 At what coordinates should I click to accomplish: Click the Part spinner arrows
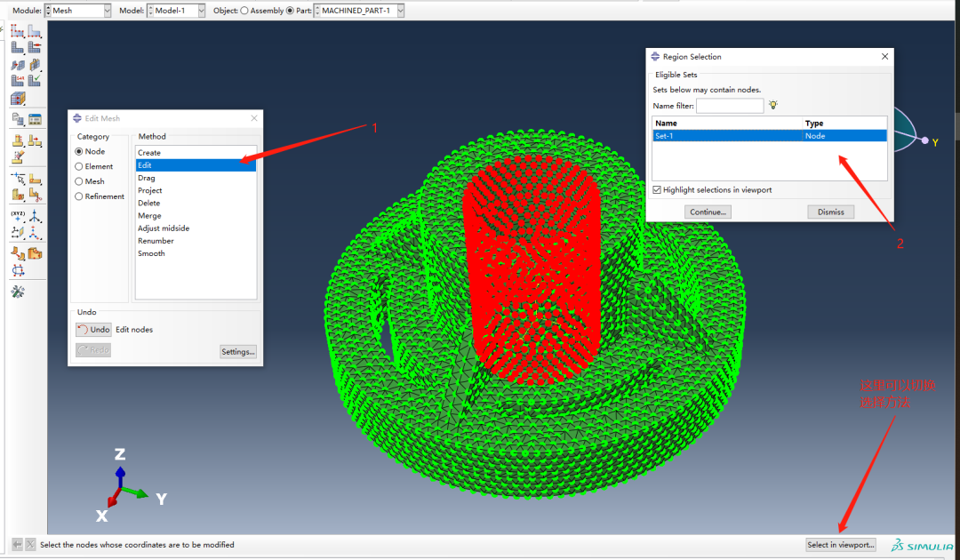(x=317, y=11)
